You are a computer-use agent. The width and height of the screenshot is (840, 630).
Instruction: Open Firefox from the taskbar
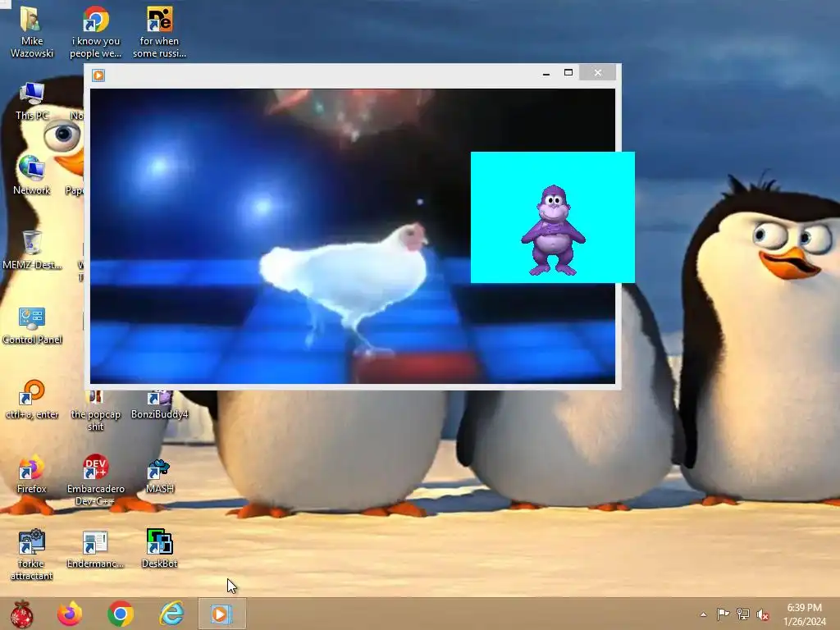click(x=70, y=614)
